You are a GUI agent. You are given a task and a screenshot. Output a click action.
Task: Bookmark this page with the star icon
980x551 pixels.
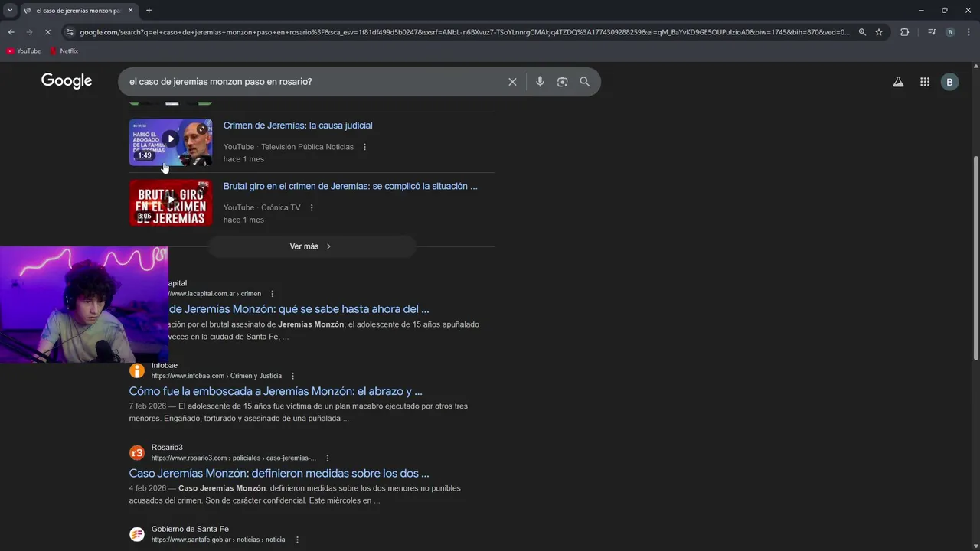(x=879, y=32)
